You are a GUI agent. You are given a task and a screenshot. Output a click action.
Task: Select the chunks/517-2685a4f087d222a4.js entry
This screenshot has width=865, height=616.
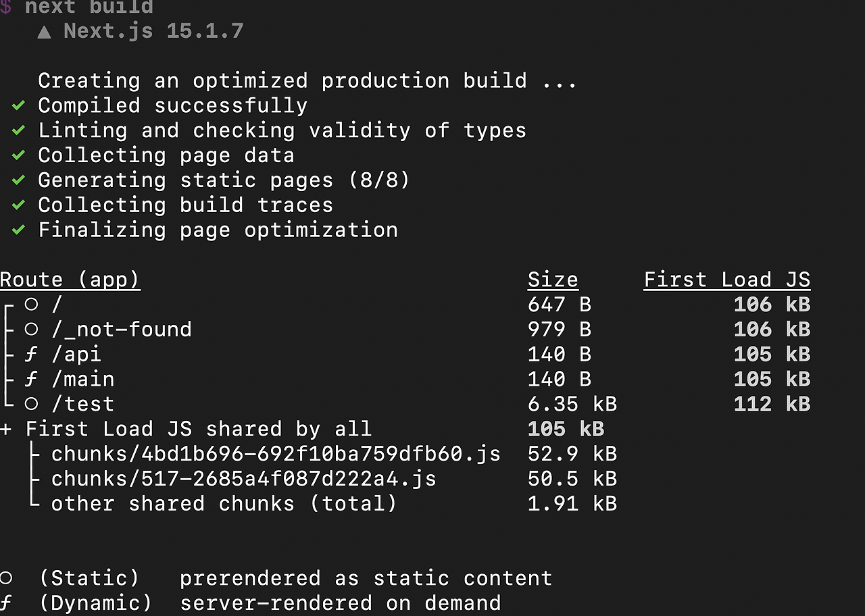(x=244, y=479)
